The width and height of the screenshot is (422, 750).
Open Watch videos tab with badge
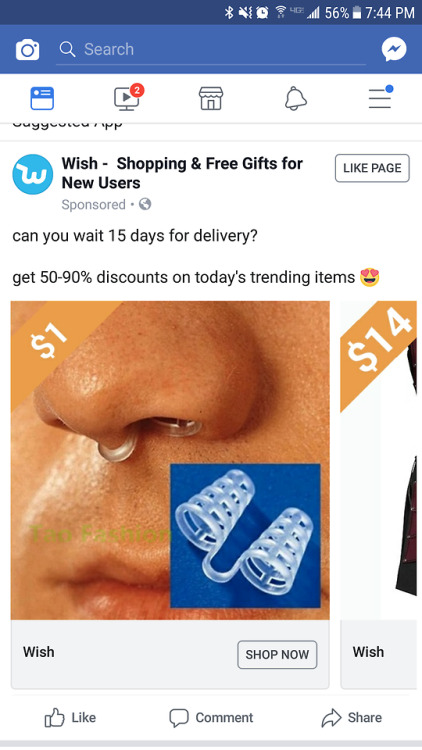[x=128, y=97]
